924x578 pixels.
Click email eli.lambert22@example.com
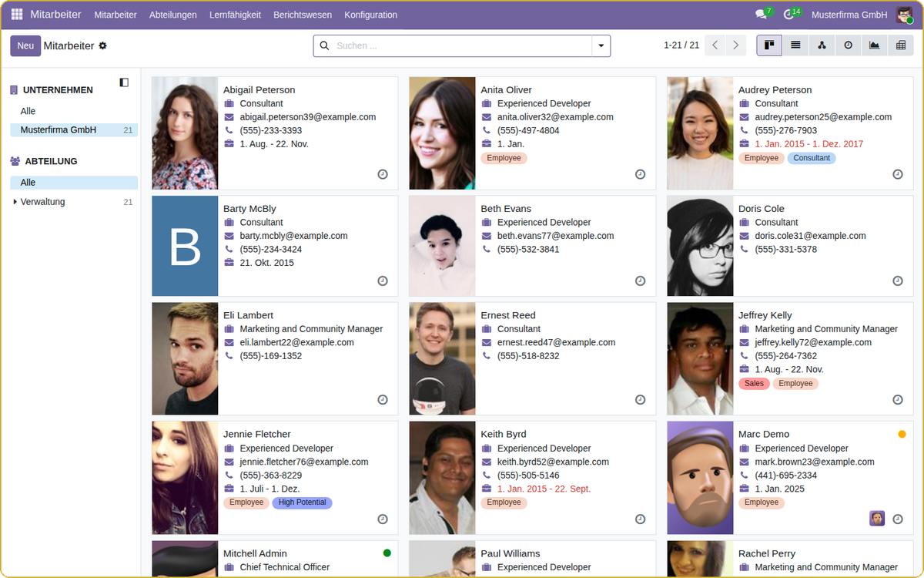[x=297, y=342]
